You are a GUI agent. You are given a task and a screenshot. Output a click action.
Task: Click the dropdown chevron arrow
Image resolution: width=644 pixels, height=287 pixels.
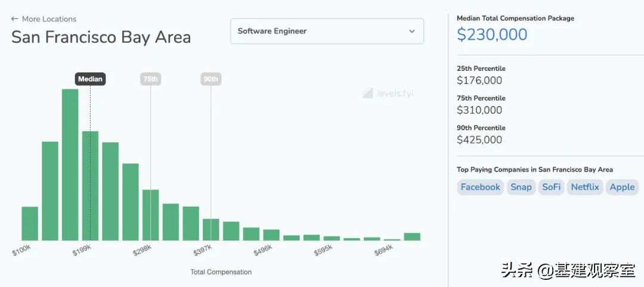412,32
